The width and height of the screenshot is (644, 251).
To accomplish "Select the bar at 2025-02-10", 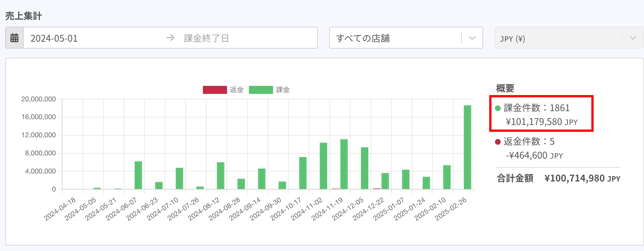I will tap(447, 177).
